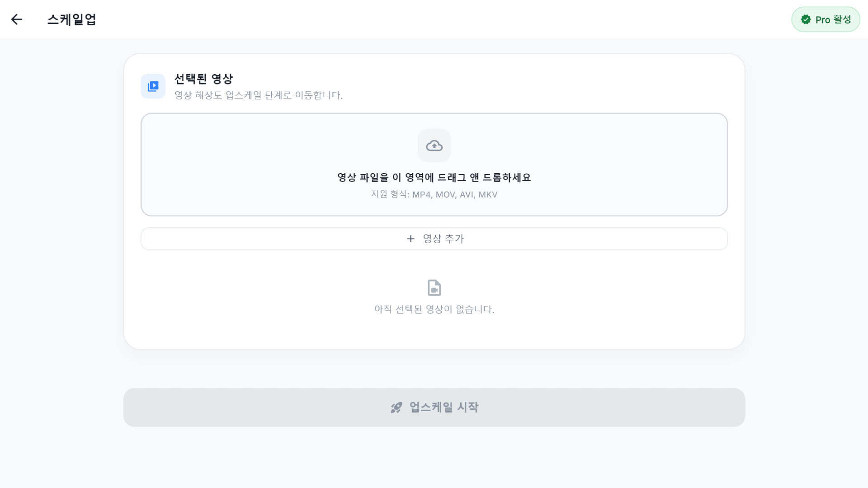
Task: Click the Pro 활성 status badge
Action: pyautogui.click(x=826, y=19)
